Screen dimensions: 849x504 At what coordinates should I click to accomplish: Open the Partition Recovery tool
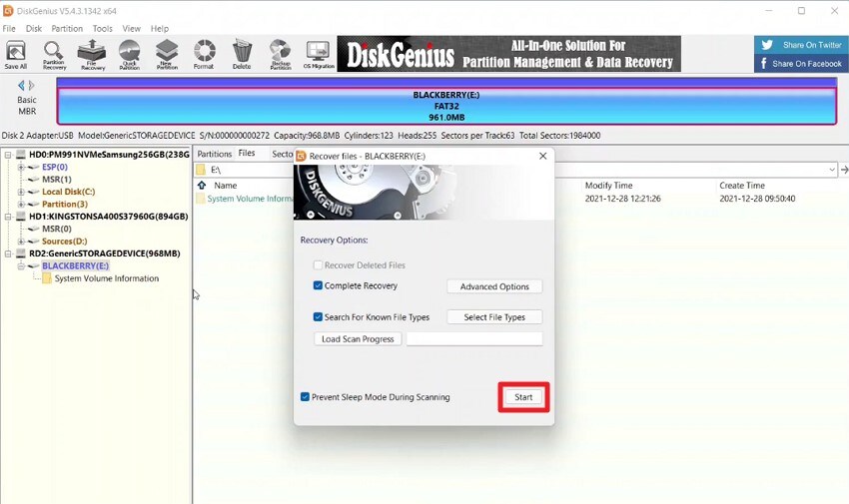[54, 55]
